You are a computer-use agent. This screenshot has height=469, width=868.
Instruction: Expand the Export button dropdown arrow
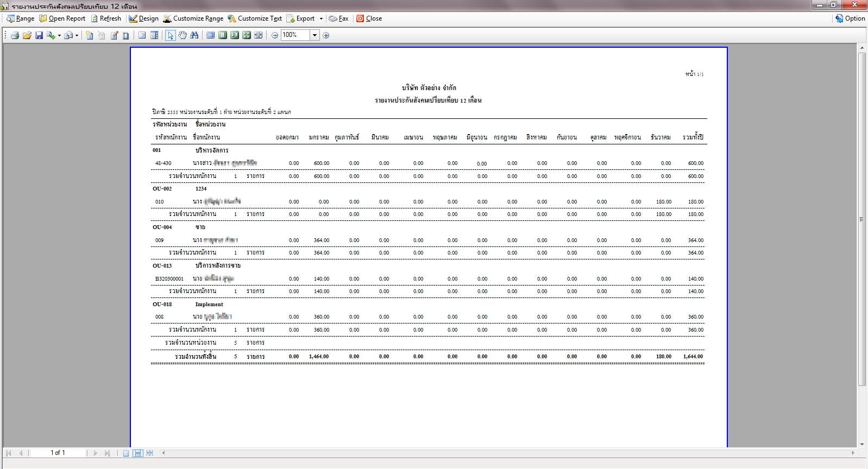point(321,18)
